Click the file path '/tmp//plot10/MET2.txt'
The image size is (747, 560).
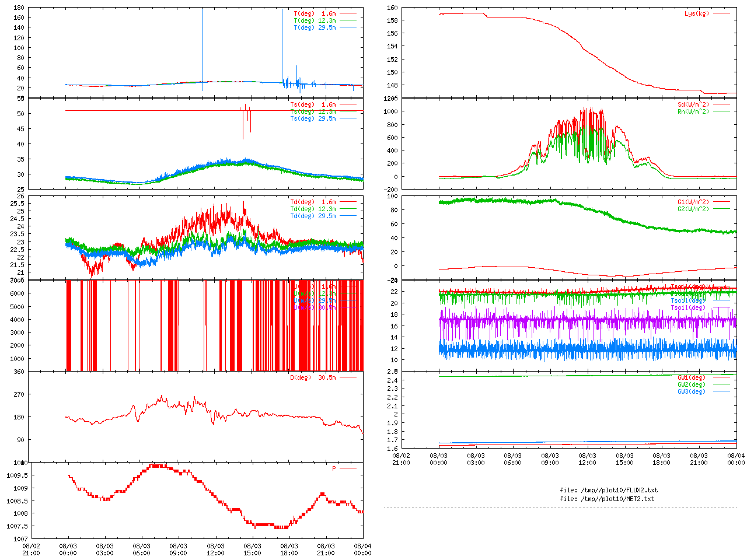tap(616, 499)
